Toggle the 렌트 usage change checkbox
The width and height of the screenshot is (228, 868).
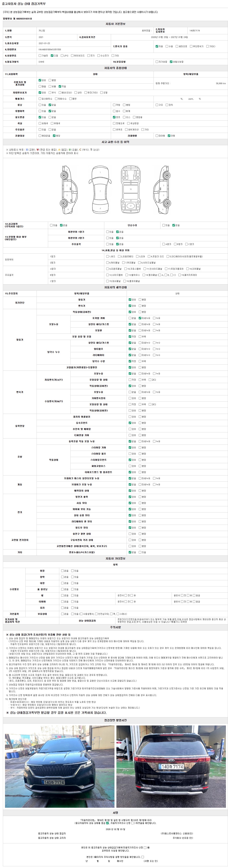click(x=114, y=117)
